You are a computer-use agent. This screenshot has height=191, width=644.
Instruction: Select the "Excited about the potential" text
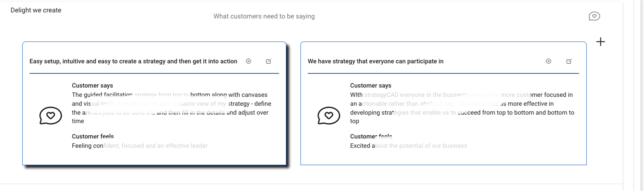click(408, 146)
